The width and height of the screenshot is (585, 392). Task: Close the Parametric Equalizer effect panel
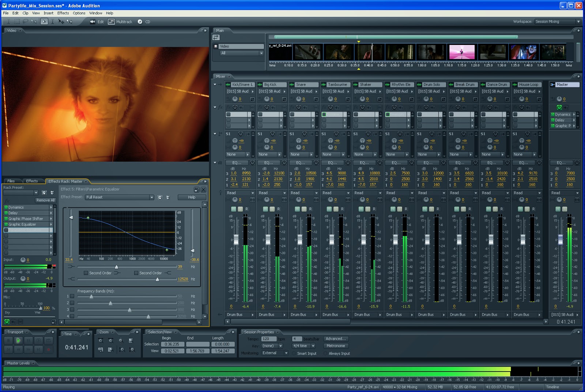click(x=203, y=190)
